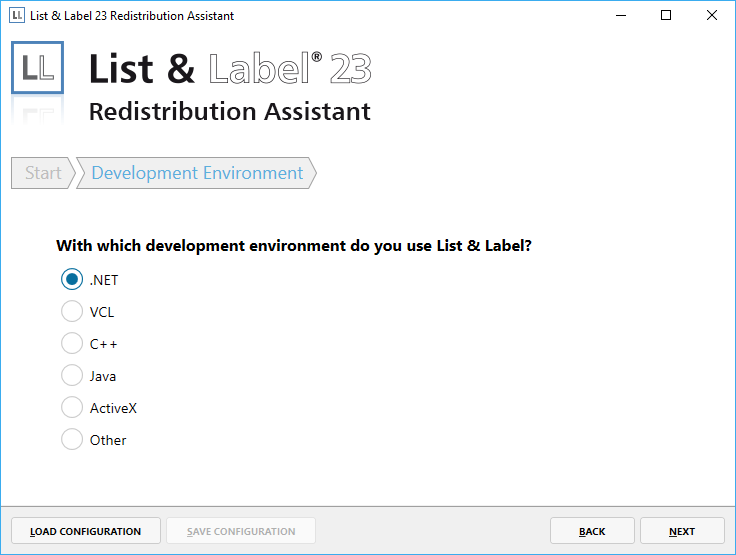Click the Load Configuration button
Viewport: 736px width, 555px height.
86,531
